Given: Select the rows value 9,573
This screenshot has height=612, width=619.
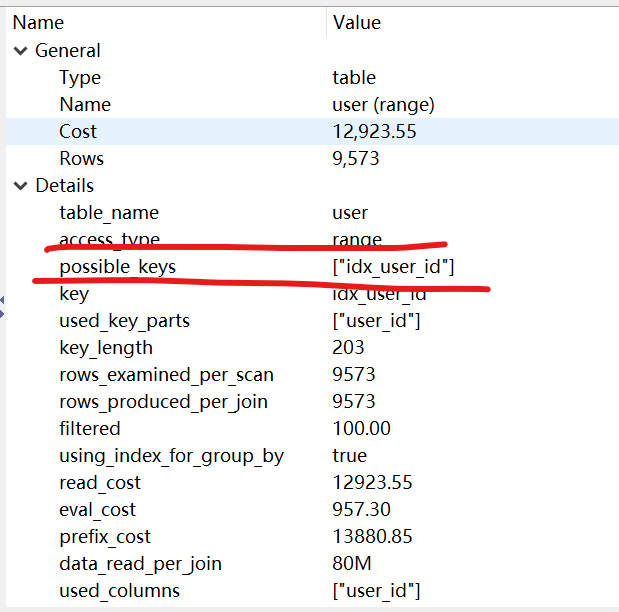Looking at the screenshot, I should click(356, 159).
